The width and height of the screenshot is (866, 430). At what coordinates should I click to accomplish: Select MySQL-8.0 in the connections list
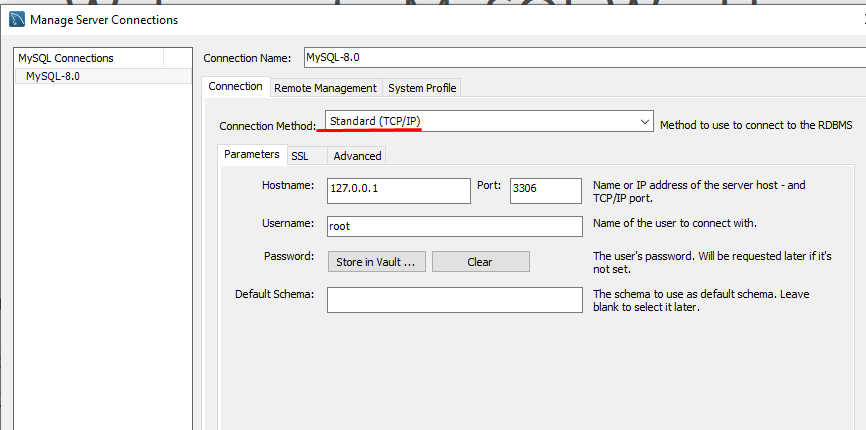(x=53, y=76)
